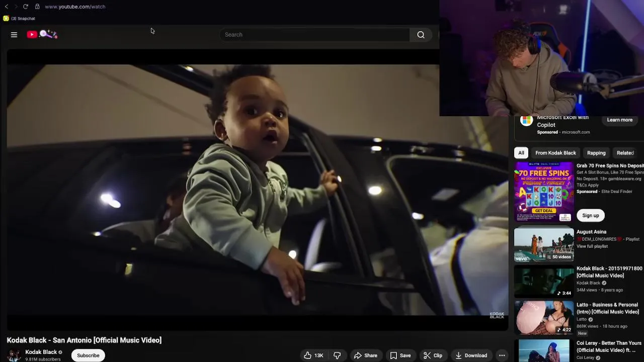Viewport: 644px width, 362px height.
Task: Subscribe to Kodak Black channel
Action: coord(88,355)
